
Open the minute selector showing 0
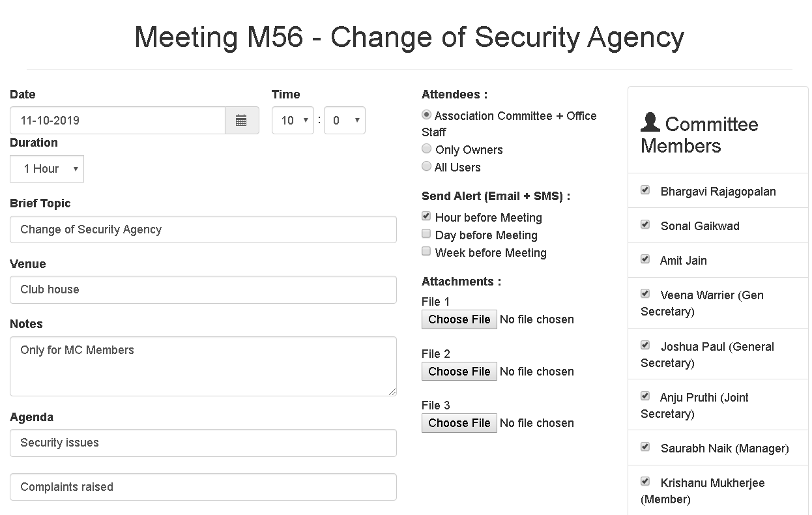click(x=344, y=120)
